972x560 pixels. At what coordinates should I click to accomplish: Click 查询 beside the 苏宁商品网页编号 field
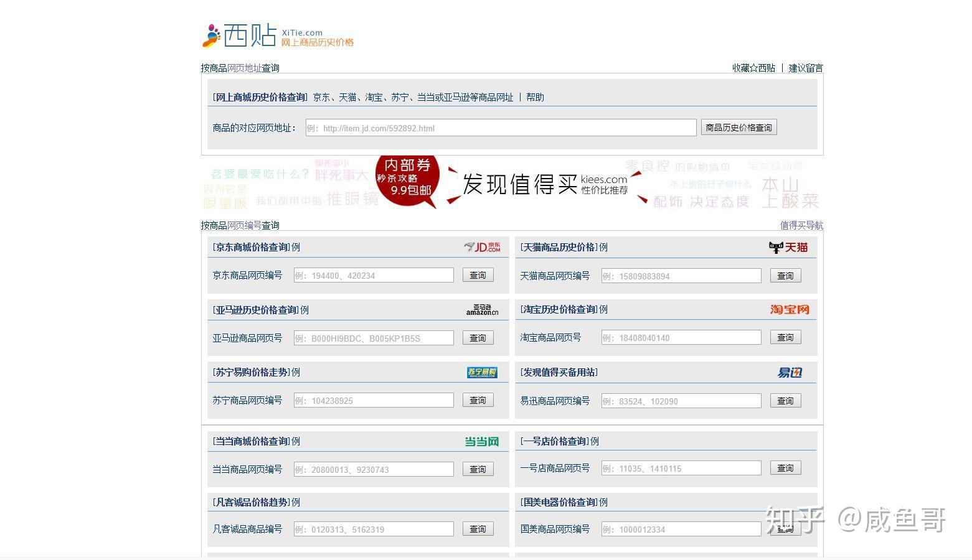coord(478,400)
